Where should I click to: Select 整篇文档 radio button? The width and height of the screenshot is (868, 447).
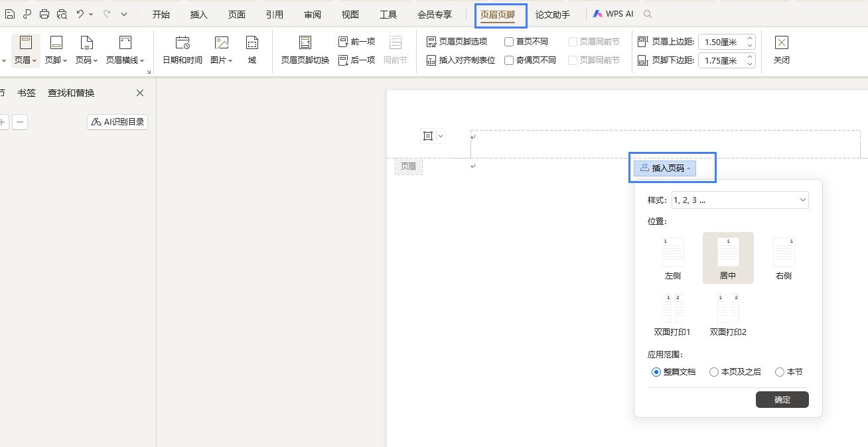(656, 372)
